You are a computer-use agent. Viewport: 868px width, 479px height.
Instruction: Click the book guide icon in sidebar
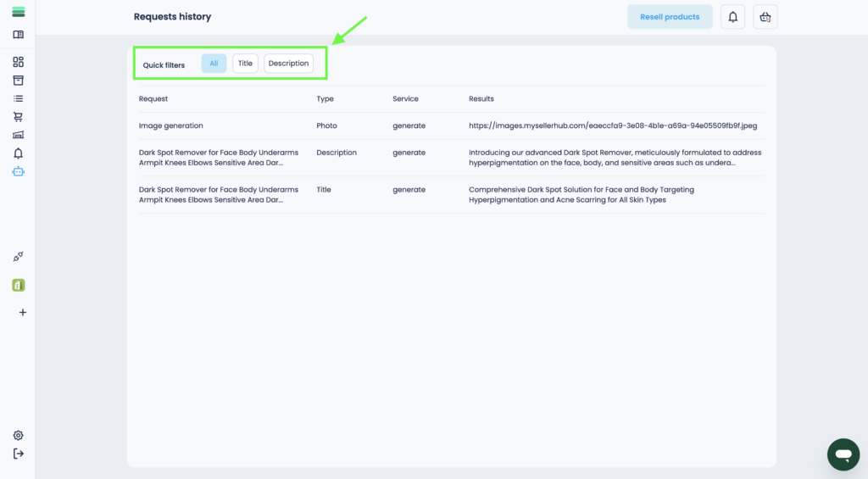tap(18, 35)
